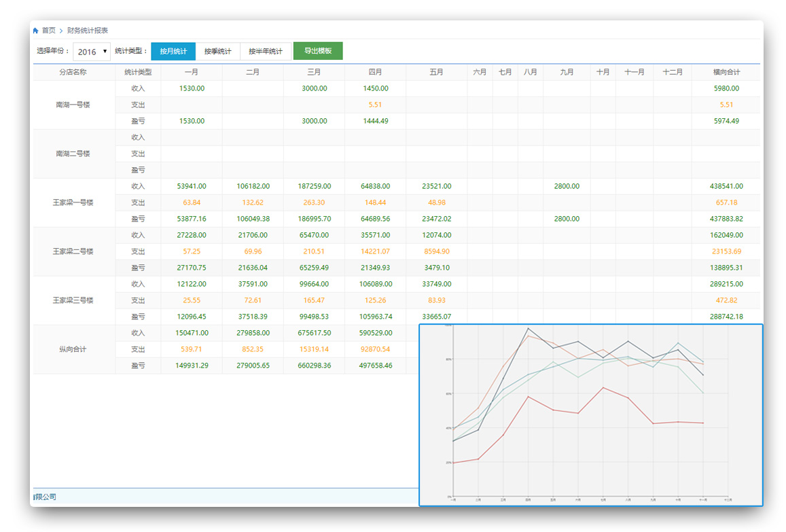Click the 分店名称 column header
Viewport: 786px width, 532px height.
click(73, 72)
